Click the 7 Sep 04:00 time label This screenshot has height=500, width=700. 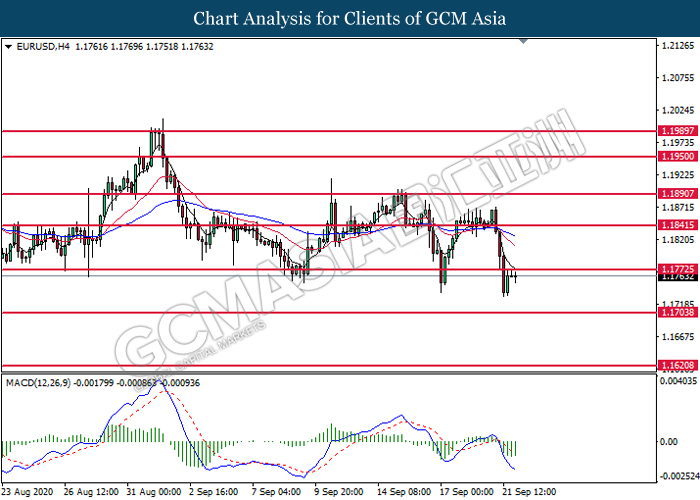[x=276, y=492]
